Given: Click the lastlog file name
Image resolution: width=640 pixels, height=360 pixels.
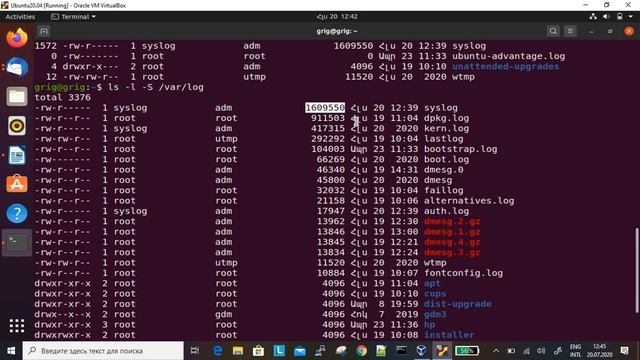Looking at the screenshot, I should [443, 139].
